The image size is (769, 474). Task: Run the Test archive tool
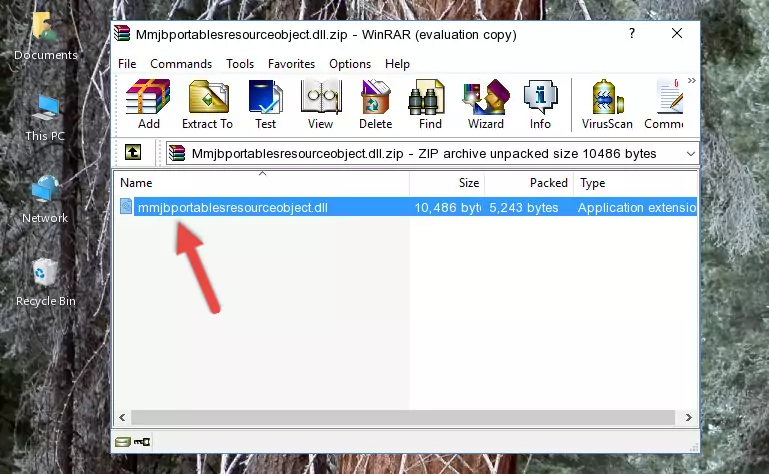(265, 104)
